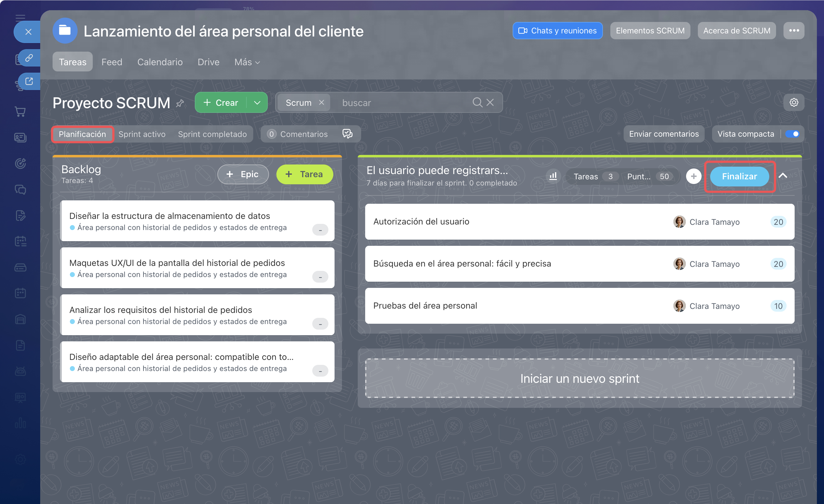Click the copy link icon on left edge

(29, 58)
